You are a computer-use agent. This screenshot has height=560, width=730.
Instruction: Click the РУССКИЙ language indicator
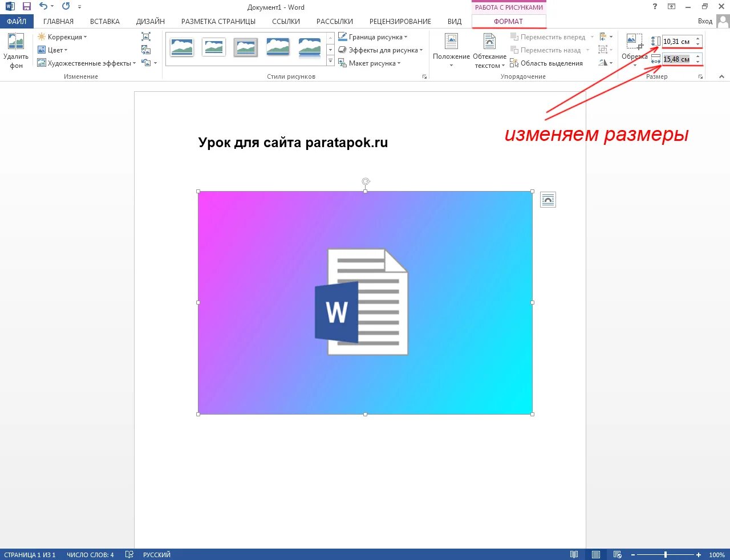click(157, 554)
